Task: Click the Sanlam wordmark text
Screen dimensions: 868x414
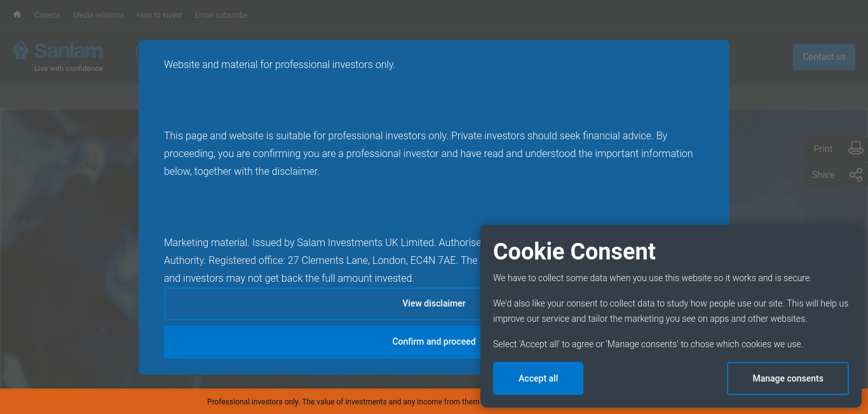Action: (x=69, y=50)
